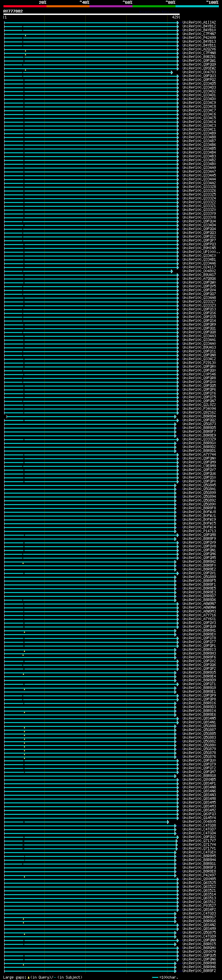This screenshot has height=980, width=222.
Task: Select the hit label UniRef100_A1IIA2
Action: pos(199,23)
